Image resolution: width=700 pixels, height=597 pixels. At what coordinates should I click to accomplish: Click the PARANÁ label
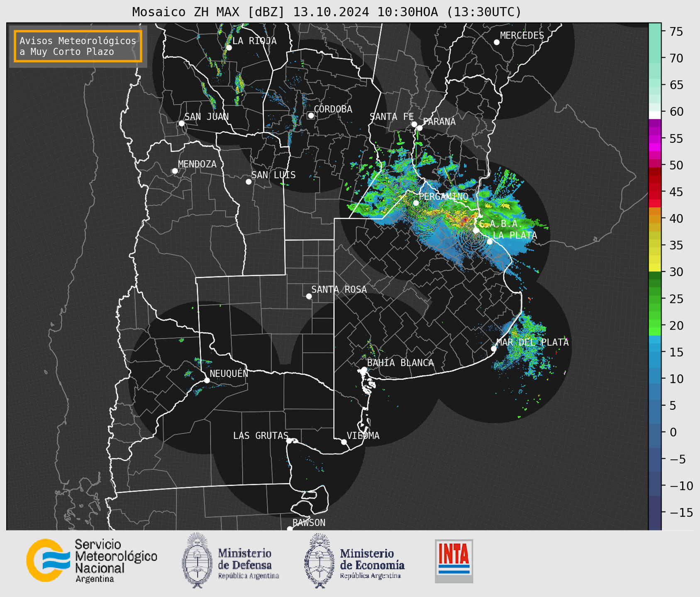(439, 121)
